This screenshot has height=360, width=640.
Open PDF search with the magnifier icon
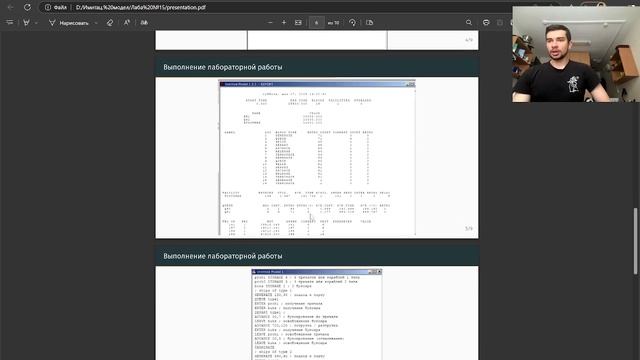469,23
